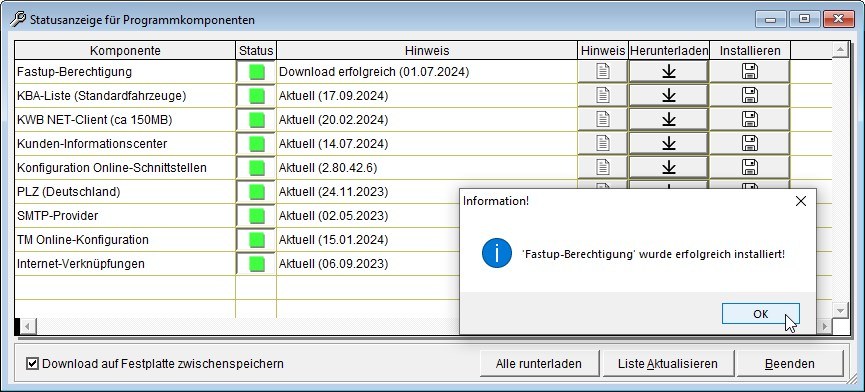Click the green status of Internet-Verknüpfungen
Image resolution: width=865 pixels, height=392 pixels.
(x=257, y=264)
